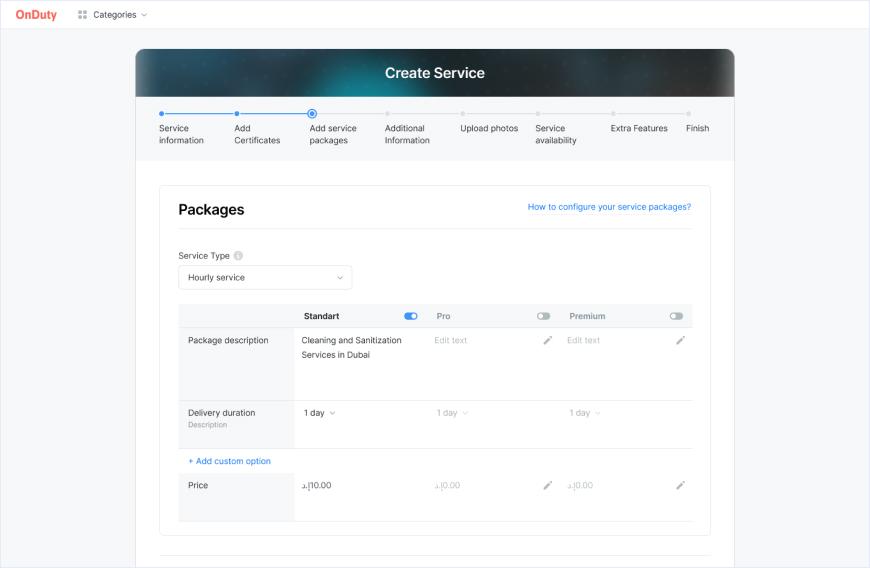Enable the Premium package toggle
This screenshot has height=568, width=870.
676,316
